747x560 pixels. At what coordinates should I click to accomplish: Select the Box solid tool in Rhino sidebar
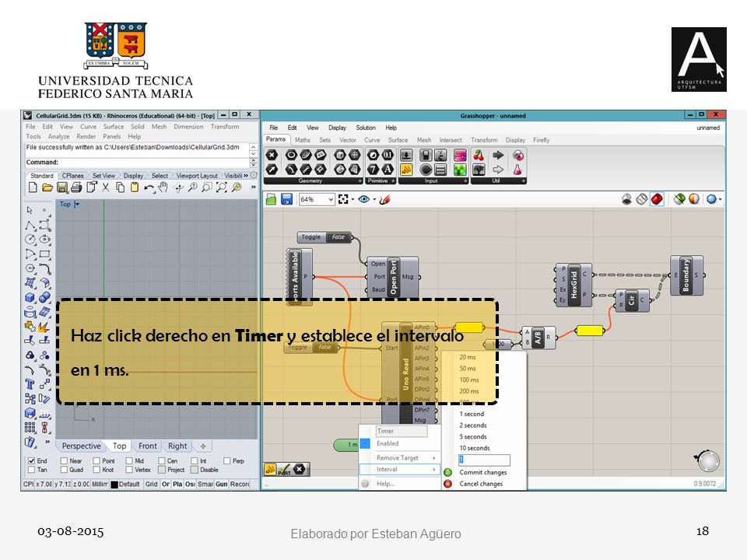30,298
